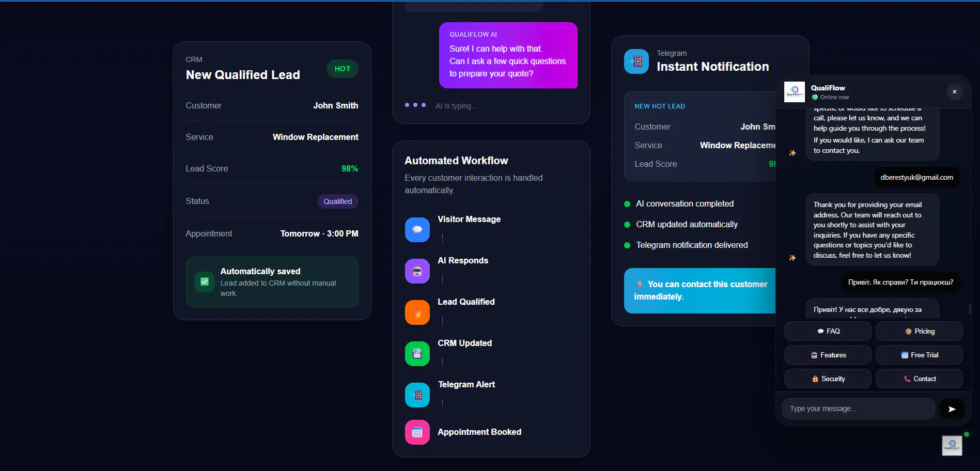Click the Appointment Booked calendar icon
Screen dimensions: 980x471
pyautogui.click(x=417, y=432)
